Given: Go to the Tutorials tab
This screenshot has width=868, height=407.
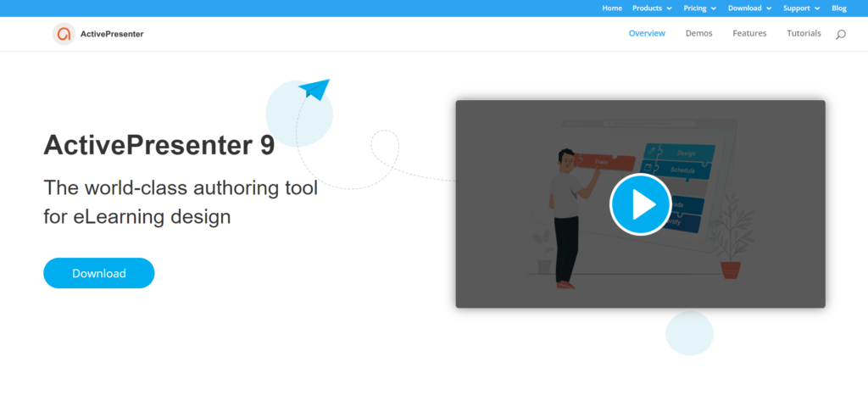Looking at the screenshot, I should pos(804,33).
